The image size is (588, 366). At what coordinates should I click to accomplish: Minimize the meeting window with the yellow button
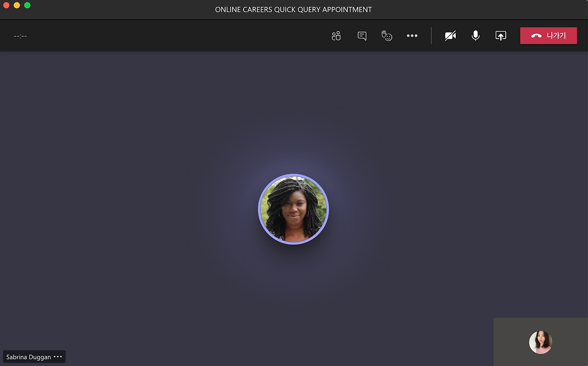pyautogui.click(x=17, y=5)
